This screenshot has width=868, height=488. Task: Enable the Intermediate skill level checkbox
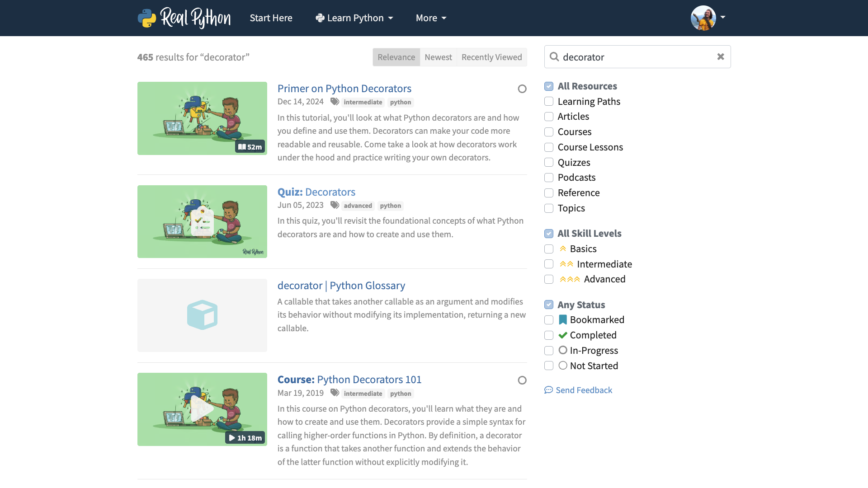pos(549,264)
